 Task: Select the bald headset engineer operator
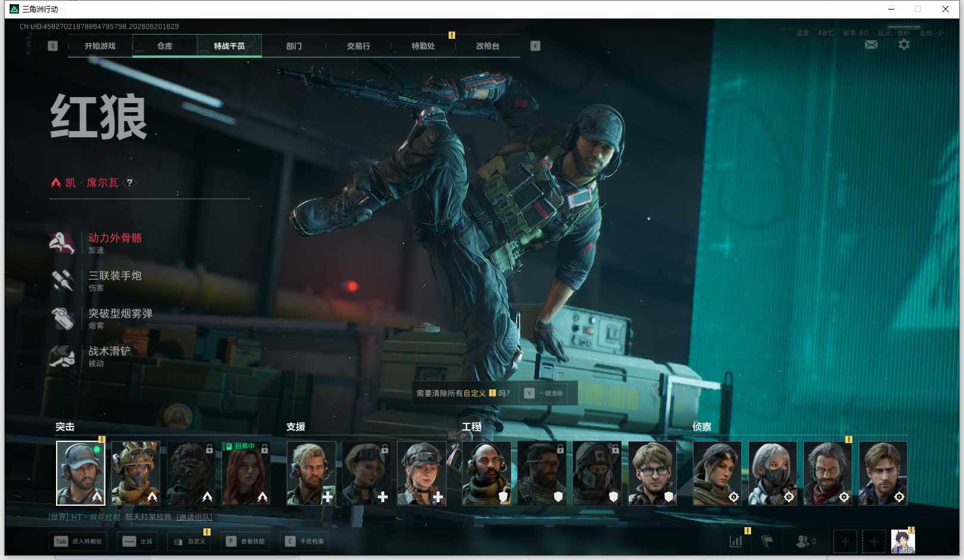[487, 473]
